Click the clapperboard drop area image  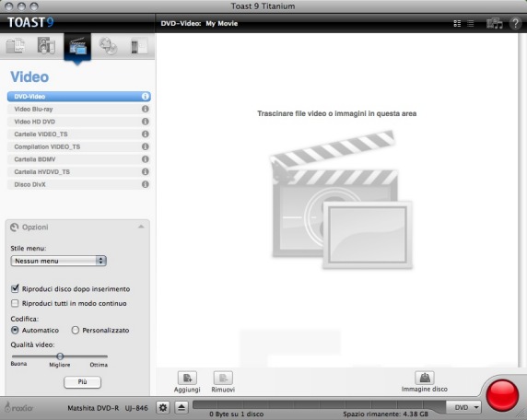pyautogui.click(x=341, y=200)
